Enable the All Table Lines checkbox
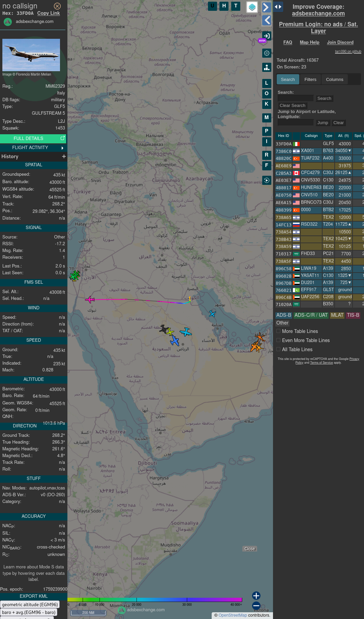The height and width of the screenshot is (619, 364). click(x=278, y=349)
